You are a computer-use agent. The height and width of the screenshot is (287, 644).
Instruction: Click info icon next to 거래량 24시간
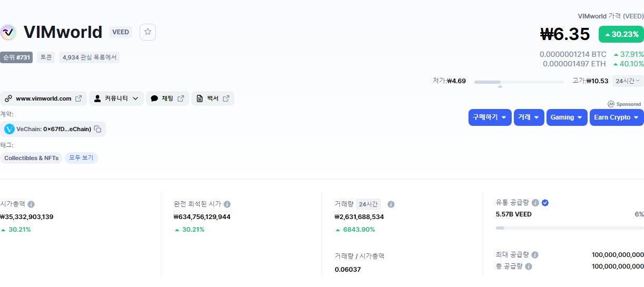[x=391, y=204]
